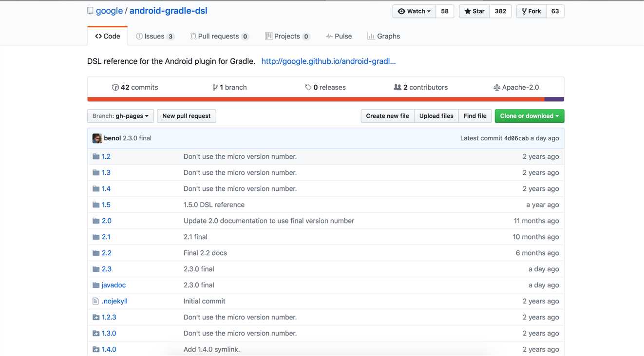The height and width of the screenshot is (356, 644).
Task: Open the Clone or download dropdown
Action: pyautogui.click(x=530, y=116)
